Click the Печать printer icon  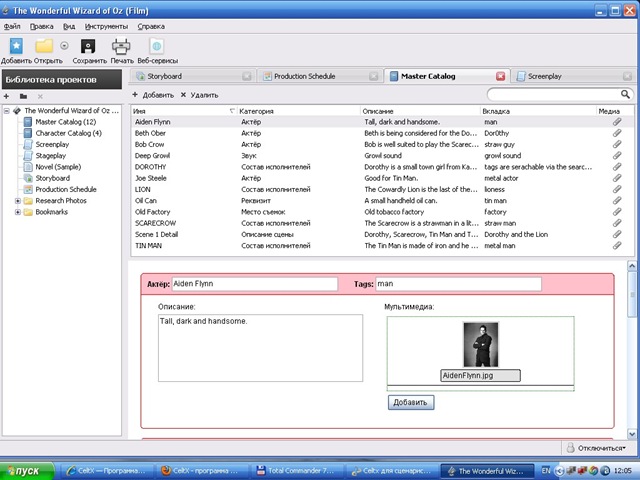[x=121, y=46]
